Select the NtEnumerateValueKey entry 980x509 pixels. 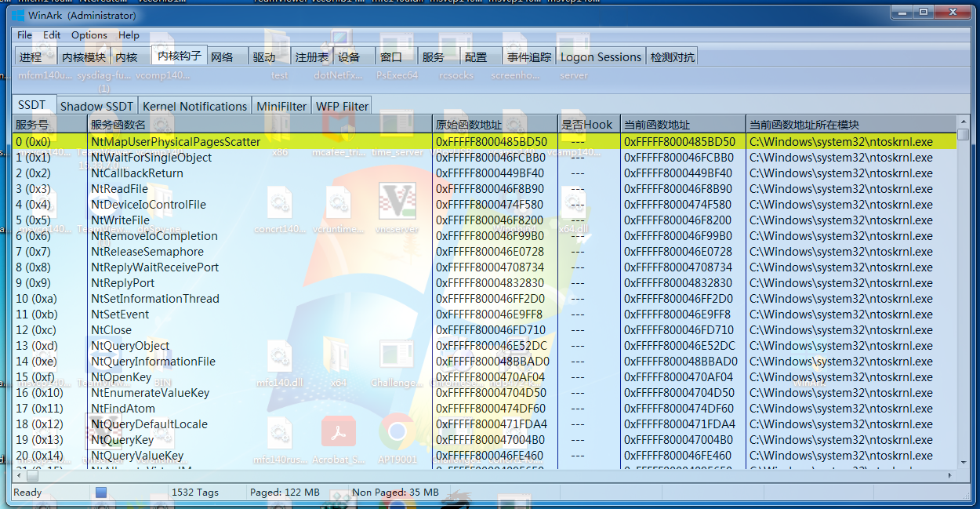(x=485, y=392)
